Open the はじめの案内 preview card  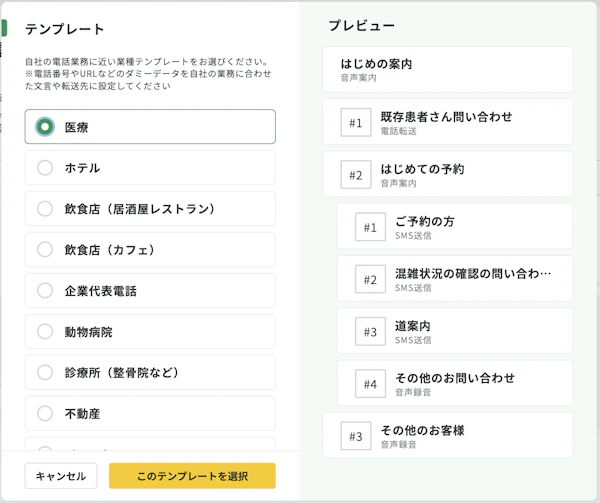pyautogui.click(x=448, y=69)
